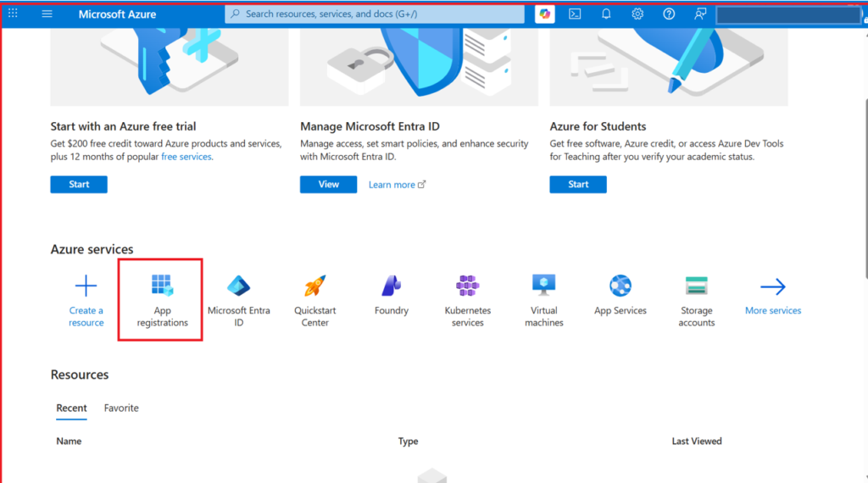Open the app launcher waffle icon
Viewport: 868px width, 483px height.
click(x=13, y=14)
